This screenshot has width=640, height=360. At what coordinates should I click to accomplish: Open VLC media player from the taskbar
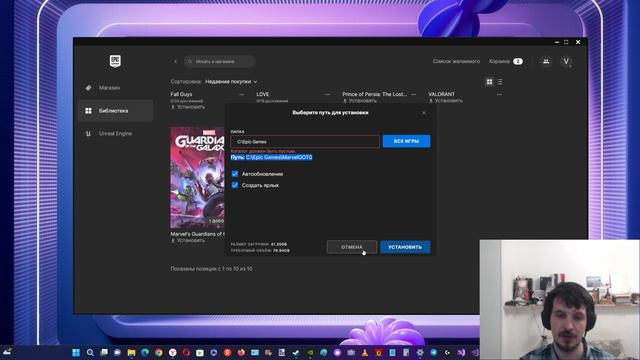click(x=365, y=352)
